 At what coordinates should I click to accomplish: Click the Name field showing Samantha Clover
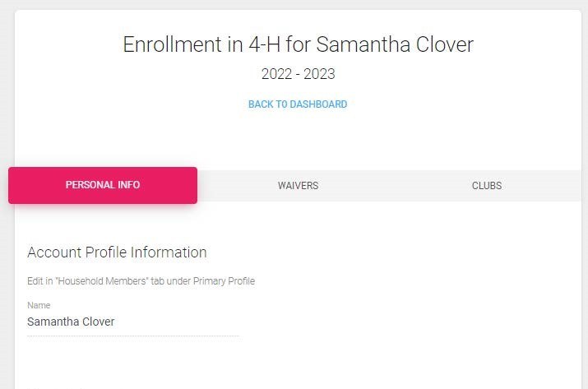click(133, 322)
